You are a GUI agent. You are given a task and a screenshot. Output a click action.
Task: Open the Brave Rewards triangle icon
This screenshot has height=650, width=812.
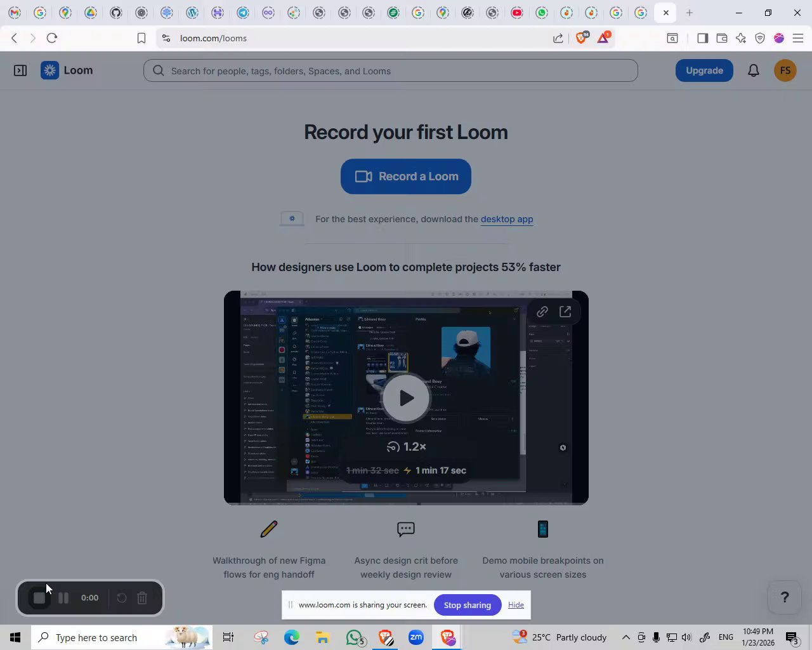(603, 38)
